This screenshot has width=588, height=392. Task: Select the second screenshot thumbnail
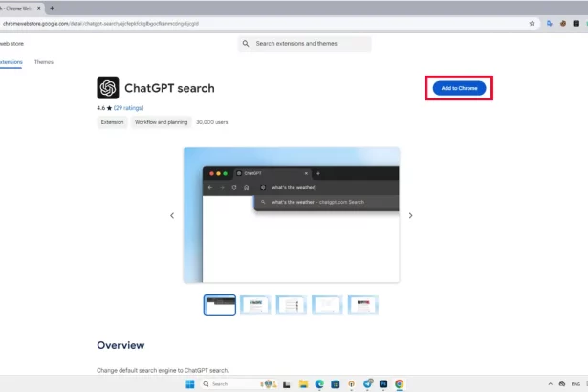click(x=255, y=305)
